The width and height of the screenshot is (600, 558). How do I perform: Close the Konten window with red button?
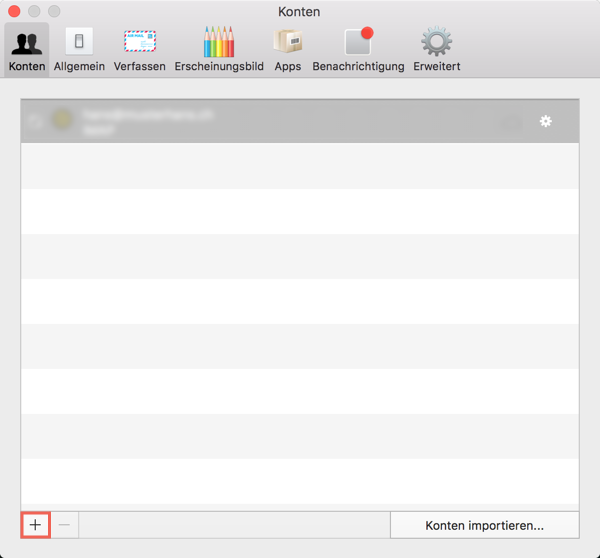(14, 12)
